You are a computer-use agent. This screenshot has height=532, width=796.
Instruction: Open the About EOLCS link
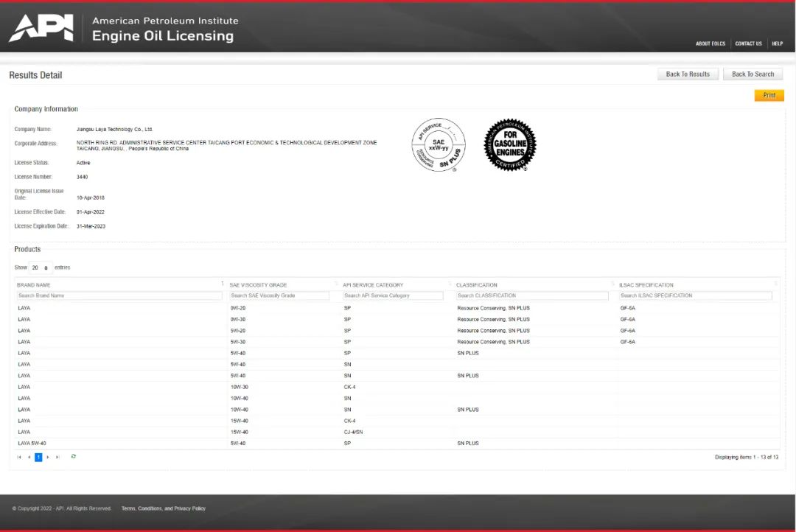pyautogui.click(x=711, y=43)
